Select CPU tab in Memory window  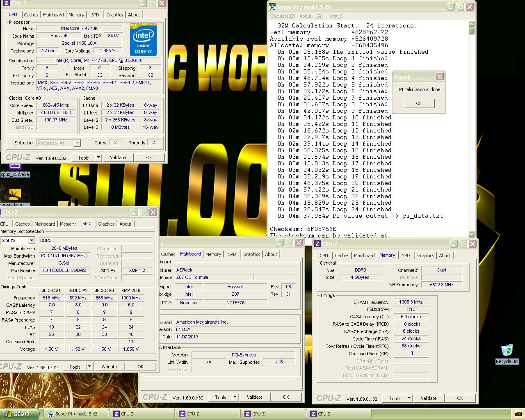click(324, 256)
